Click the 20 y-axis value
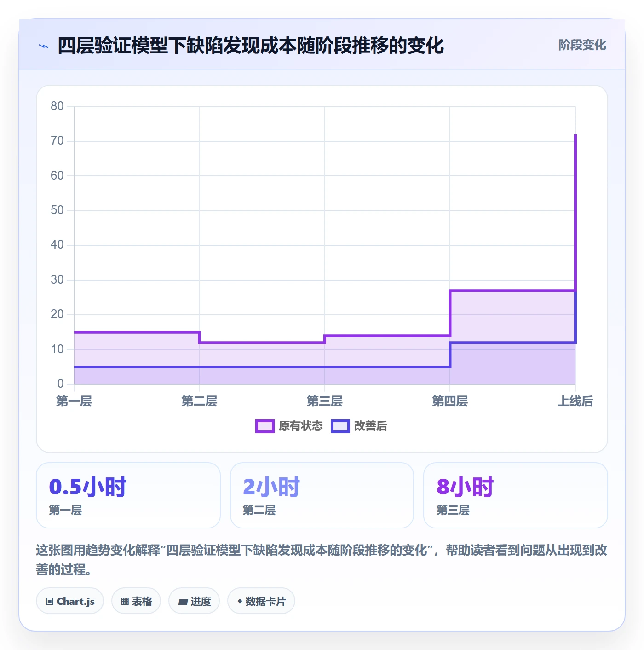This screenshot has height=650, width=644. coord(57,314)
